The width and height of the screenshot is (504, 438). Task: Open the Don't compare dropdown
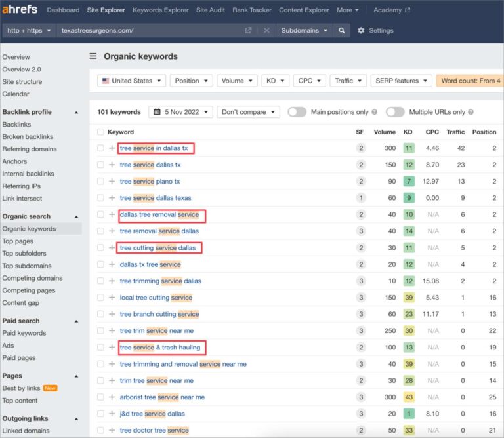(x=248, y=112)
